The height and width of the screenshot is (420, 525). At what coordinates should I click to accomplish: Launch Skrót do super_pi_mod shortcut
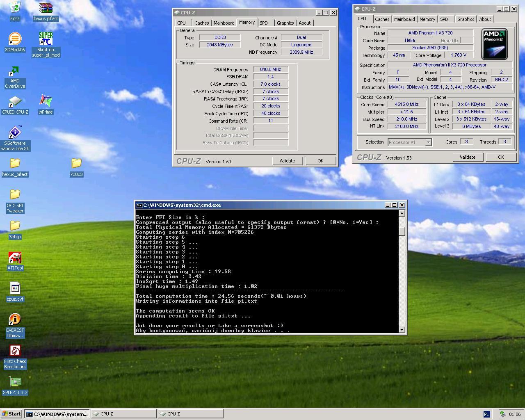pyautogui.click(x=46, y=39)
